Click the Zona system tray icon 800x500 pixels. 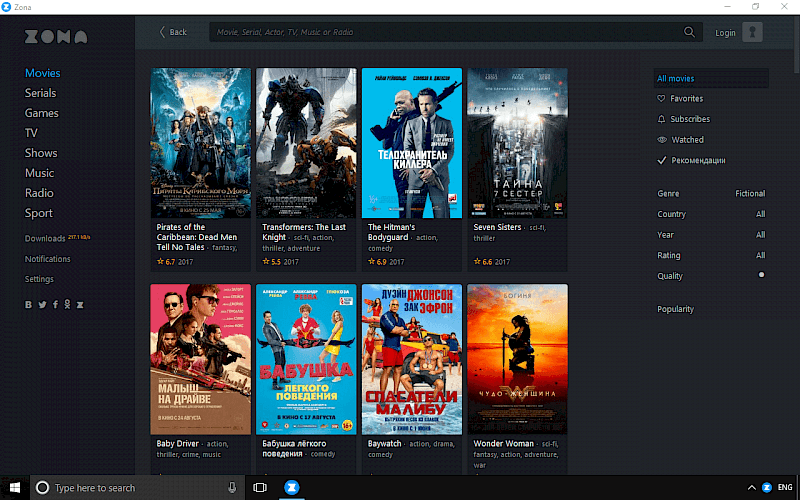(766, 488)
